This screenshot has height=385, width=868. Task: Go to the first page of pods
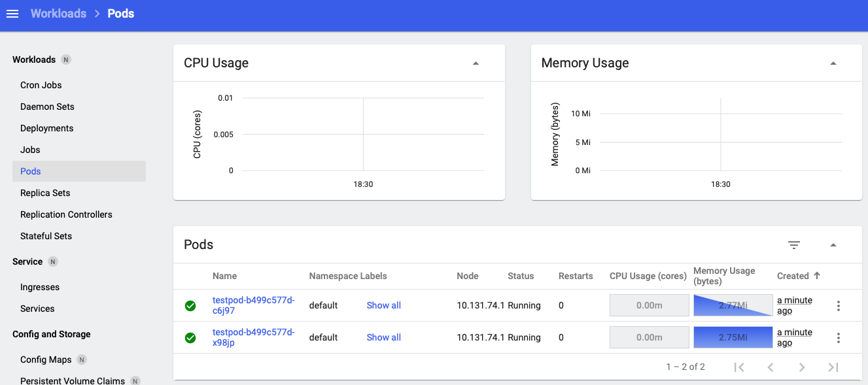(739, 367)
